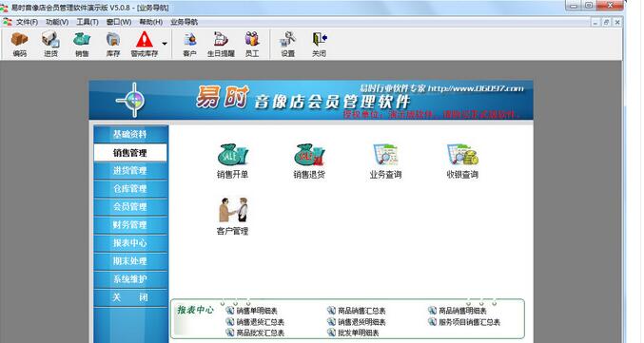This screenshot has width=644, height=343.
Task: Select 仓库管理 in the sidebar
Action: pyautogui.click(x=130, y=189)
